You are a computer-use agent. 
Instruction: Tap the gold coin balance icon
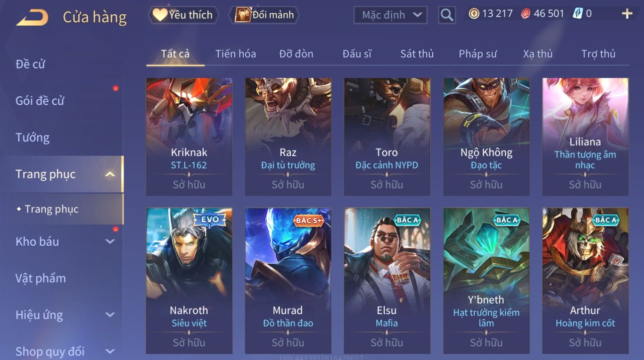[x=474, y=14]
